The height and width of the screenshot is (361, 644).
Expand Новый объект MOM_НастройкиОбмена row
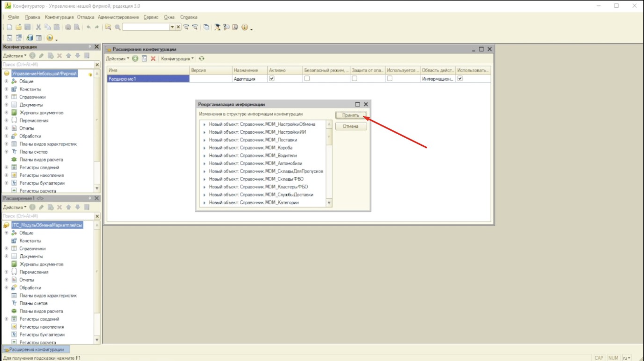(x=204, y=124)
